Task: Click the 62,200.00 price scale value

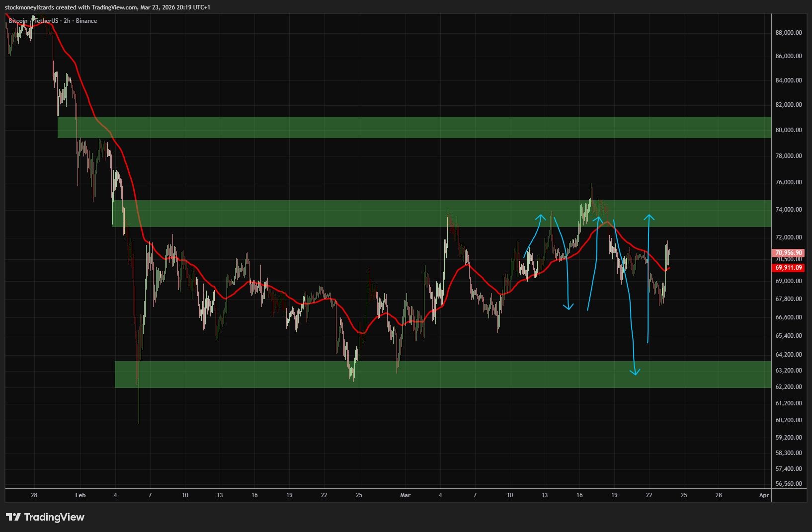Action: tap(789, 387)
